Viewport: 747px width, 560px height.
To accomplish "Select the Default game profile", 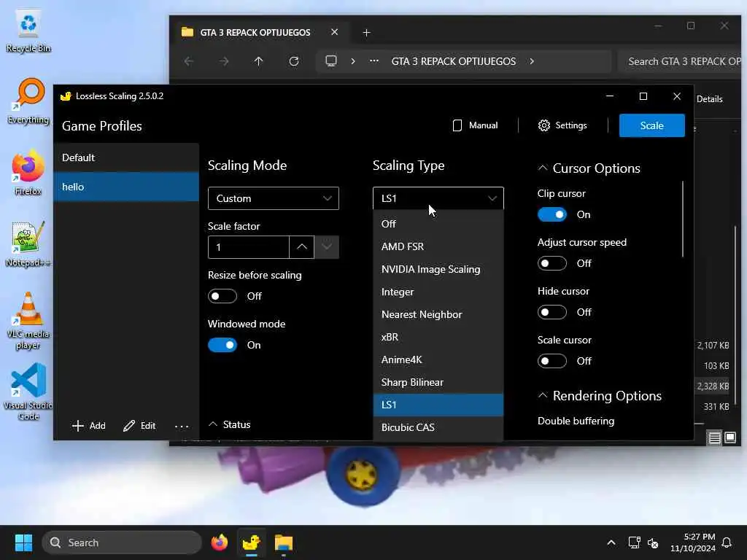I will coord(125,157).
